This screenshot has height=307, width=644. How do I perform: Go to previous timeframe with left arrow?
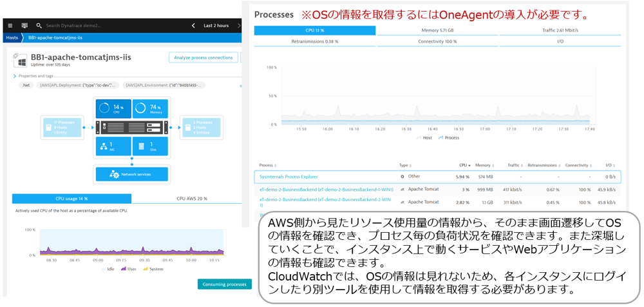[193, 26]
